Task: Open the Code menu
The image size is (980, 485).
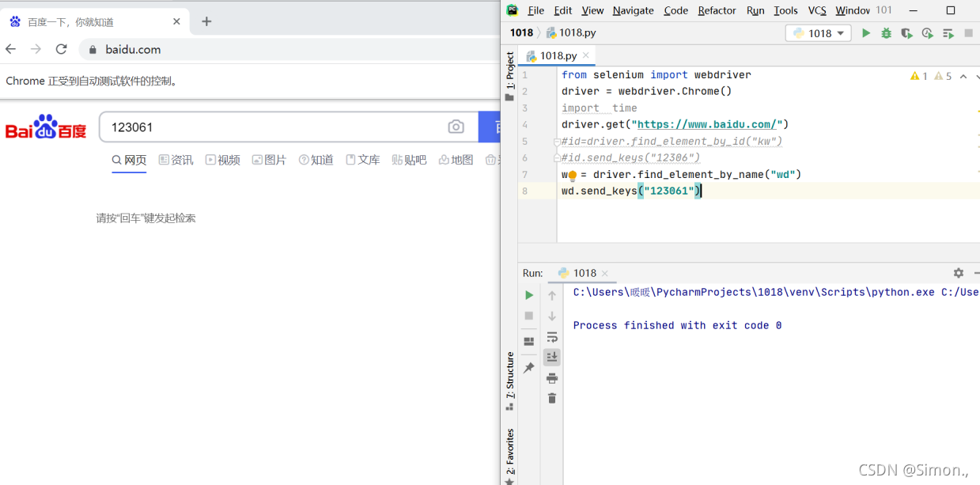Action: 675,10
